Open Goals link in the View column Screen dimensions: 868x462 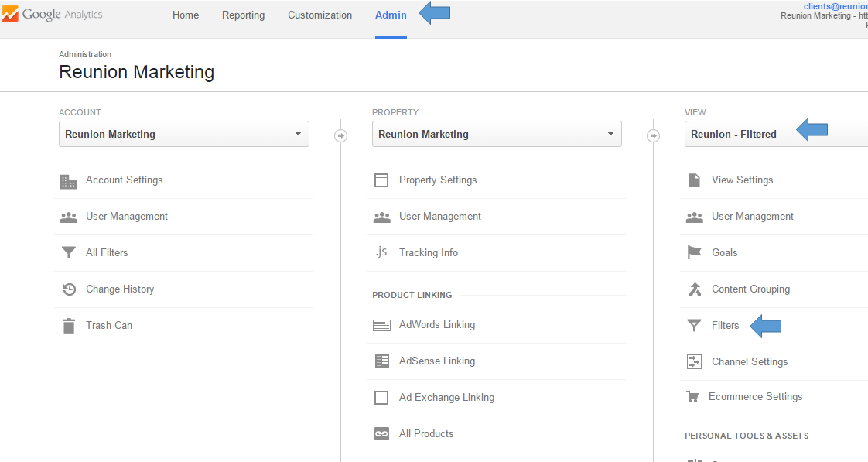(x=725, y=252)
